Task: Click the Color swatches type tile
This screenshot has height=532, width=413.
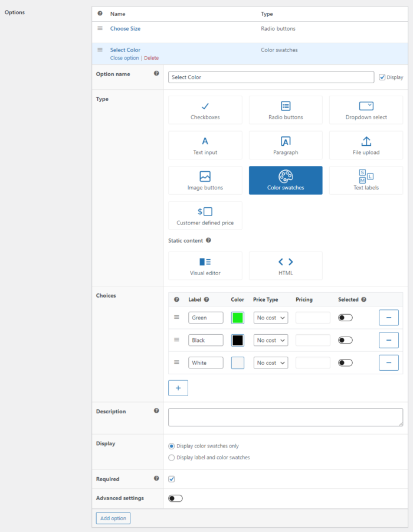Action: (286, 181)
